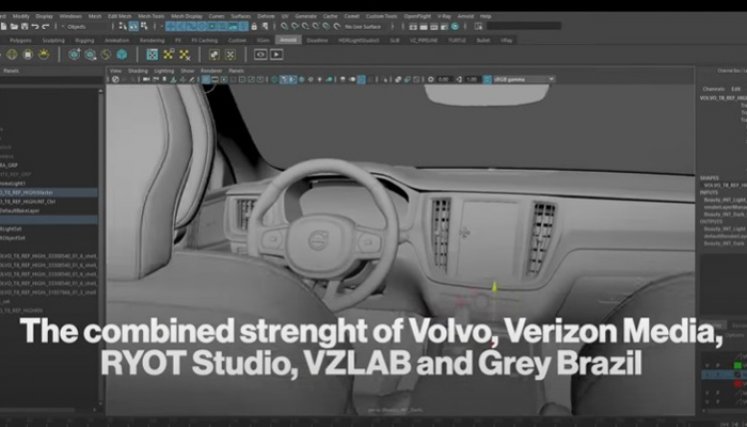The width and height of the screenshot is (747, 427).
Task: Switch to the Bullet shelf tab
Action: click(483, 41)
